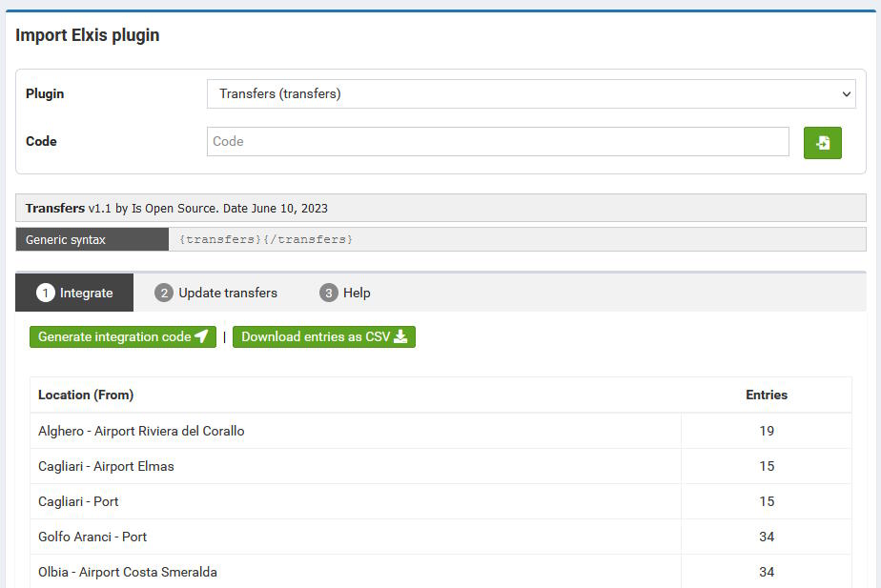This screenshot has width=881, height=588.
Task: Select row Olbia - Airport Costa Smeralda
Action: point(440,572)
